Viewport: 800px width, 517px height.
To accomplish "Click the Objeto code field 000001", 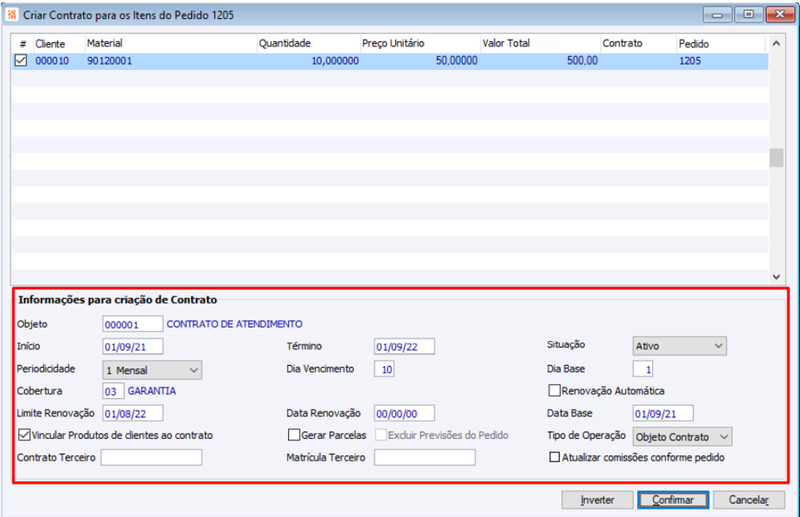I will [133, 324].
